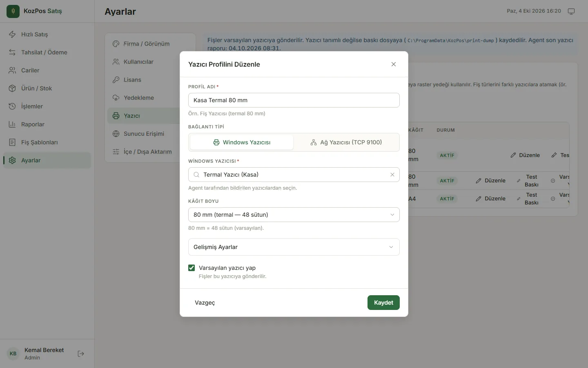Select the Yedekleme cloud icon
588x368 pixels.
[x=116, y=98]
